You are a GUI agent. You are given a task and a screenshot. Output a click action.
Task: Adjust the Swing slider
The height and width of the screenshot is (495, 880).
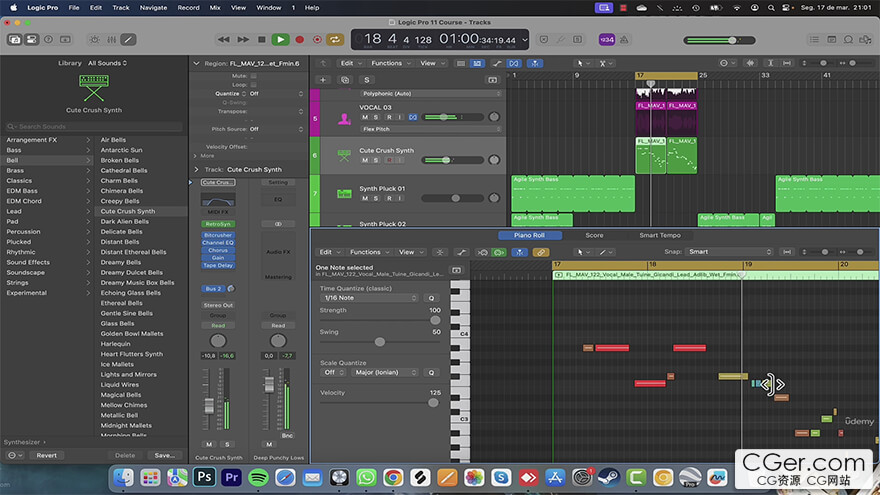pyautogui.click(x=380, y=342)
